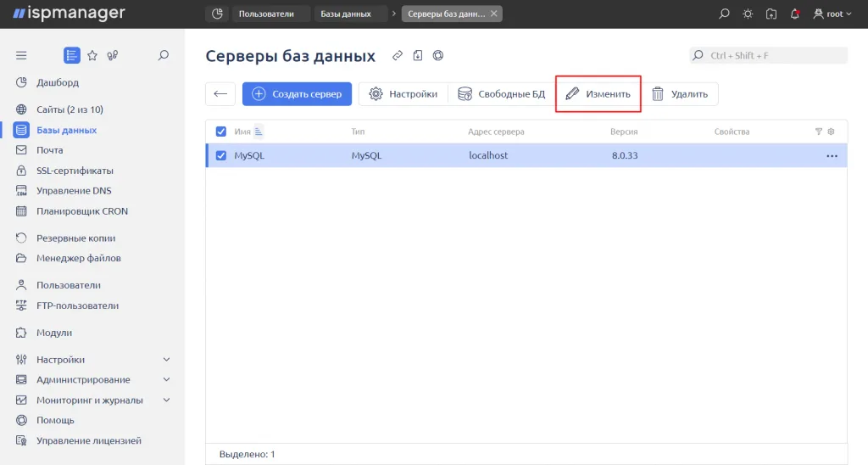The width and height of the screenshot is (868, 465).
Task: Focus the Ctrl + Shift + F search field
Action: (x=768, y=55)
